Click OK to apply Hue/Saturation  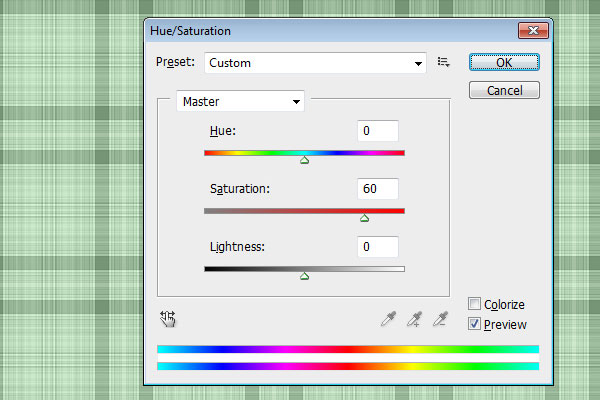504,62
